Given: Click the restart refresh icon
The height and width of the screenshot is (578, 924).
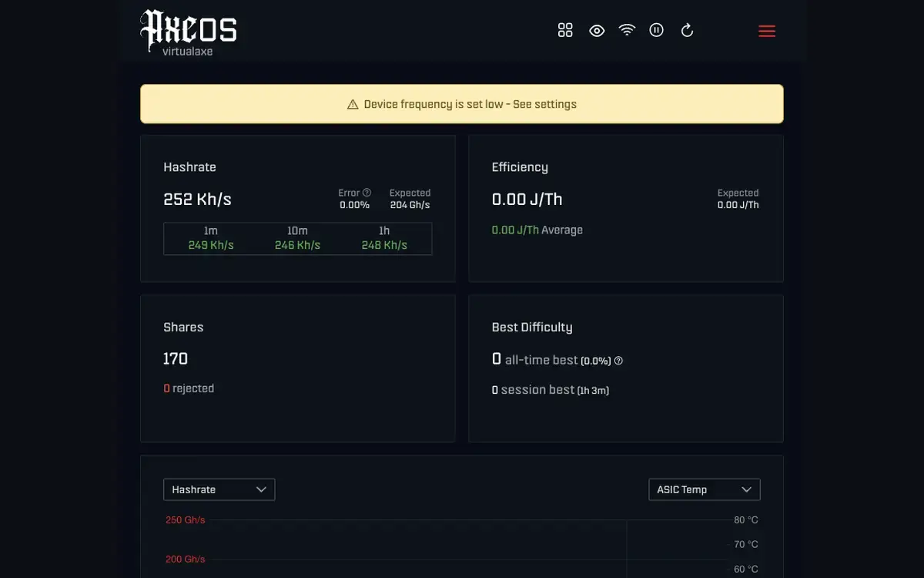Looking at the screenshot, I should tap(688, 30).
